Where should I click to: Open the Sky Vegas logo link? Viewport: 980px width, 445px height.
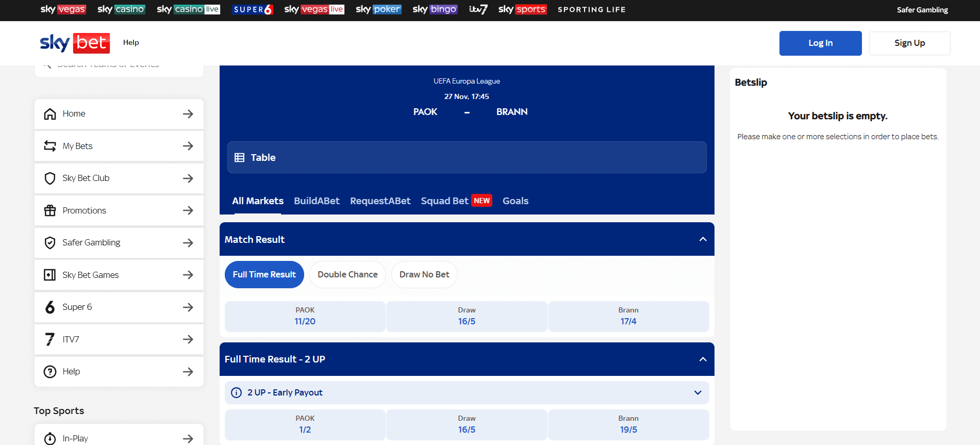click(63, 9)
